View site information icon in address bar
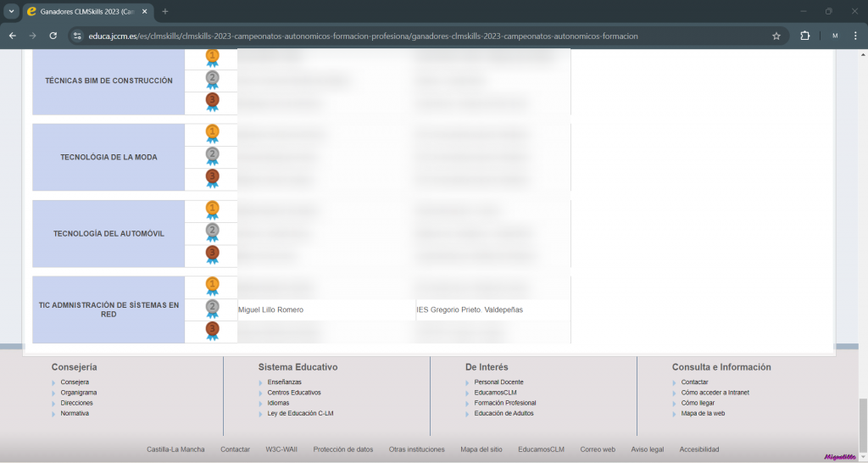This screenshot has width=868, height=463. coord(77,36)
